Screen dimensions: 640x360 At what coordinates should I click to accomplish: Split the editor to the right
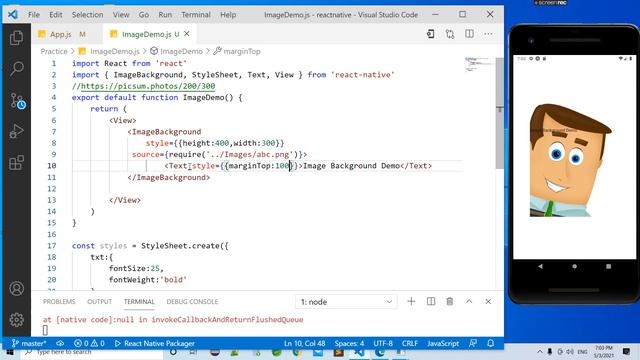pyautogui.click(x=469, y=34)
